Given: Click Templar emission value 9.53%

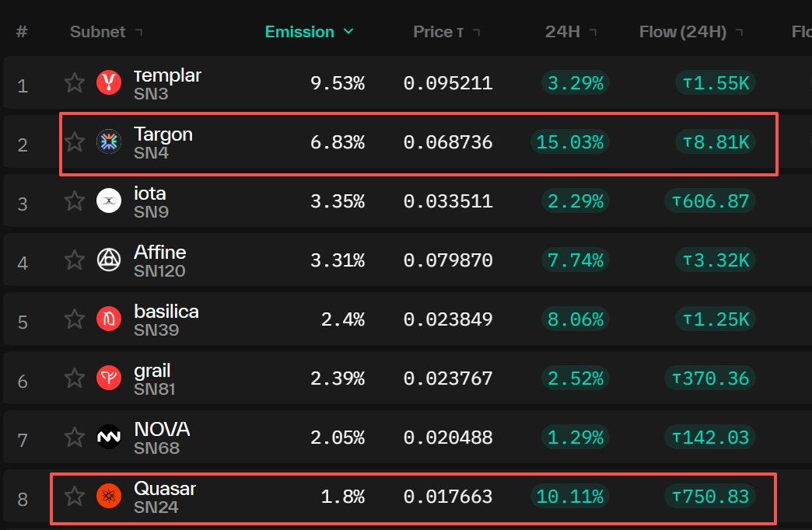Looking at the screenshot, I should pyautogui.click(x=338, y=83).
